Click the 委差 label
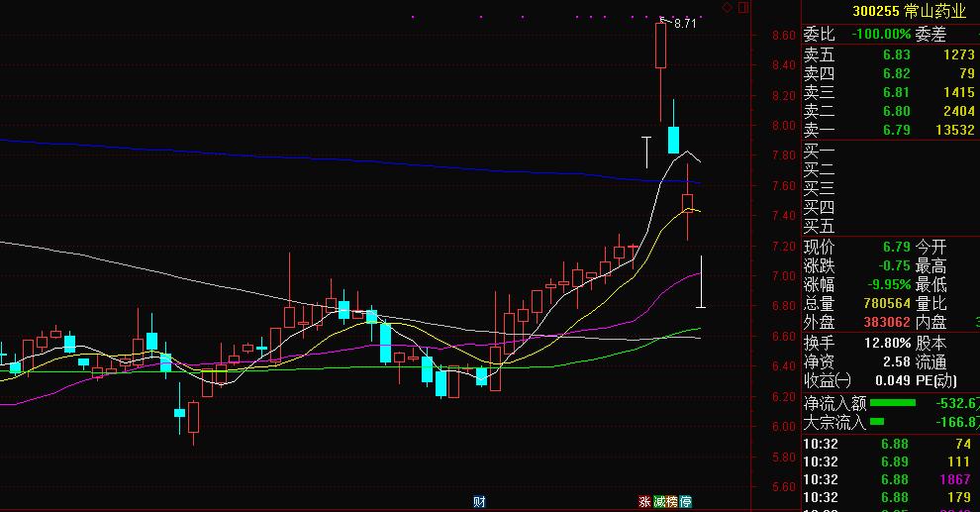The image size is (980, 512). coord(931,35)
